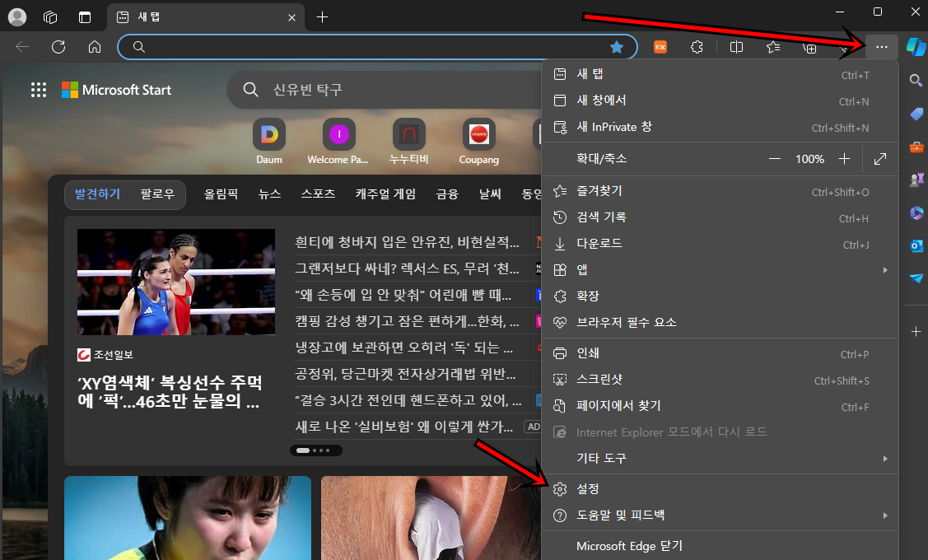Open the sidebar Microsoft 365 icon
Screen dimensions: 928x560
coord(916,212)
